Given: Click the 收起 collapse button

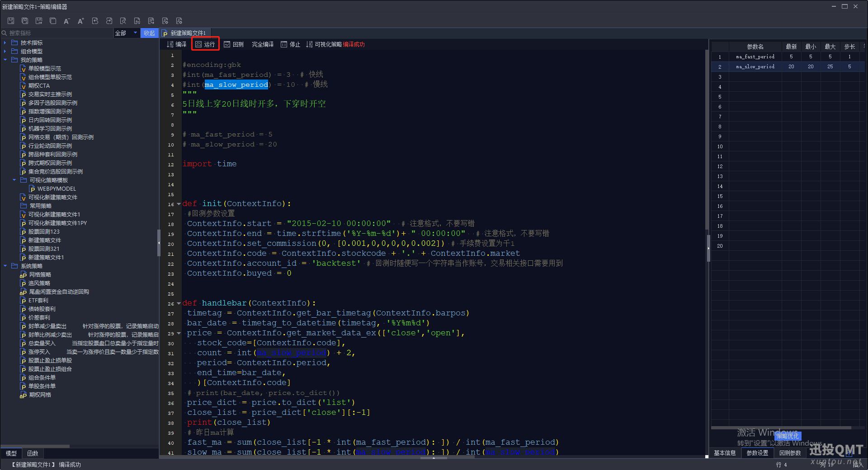Looking at the screenshot, I should (149, 33).
